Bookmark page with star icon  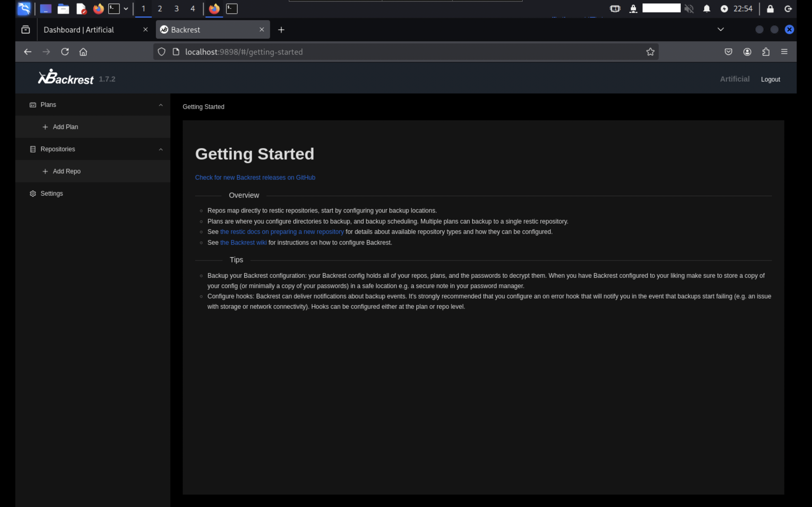point(650,52)
